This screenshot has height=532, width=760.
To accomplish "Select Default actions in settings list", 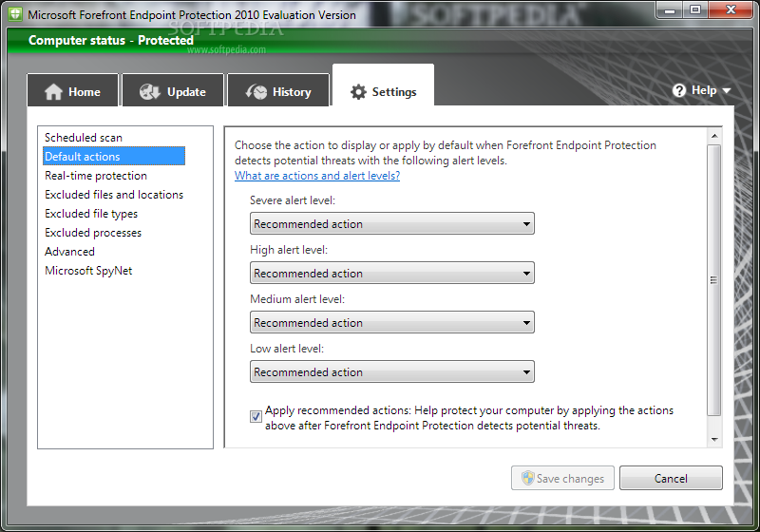I will [x=114, y=157].
